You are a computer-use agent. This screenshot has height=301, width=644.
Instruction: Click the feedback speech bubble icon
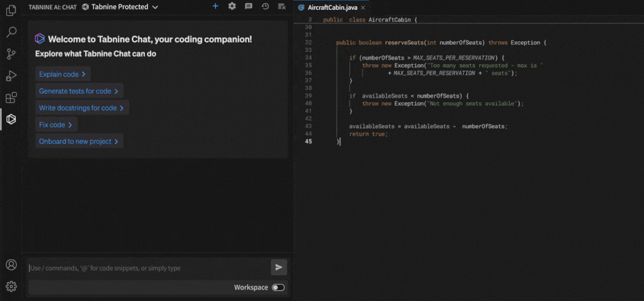click(x=249, y=6)
